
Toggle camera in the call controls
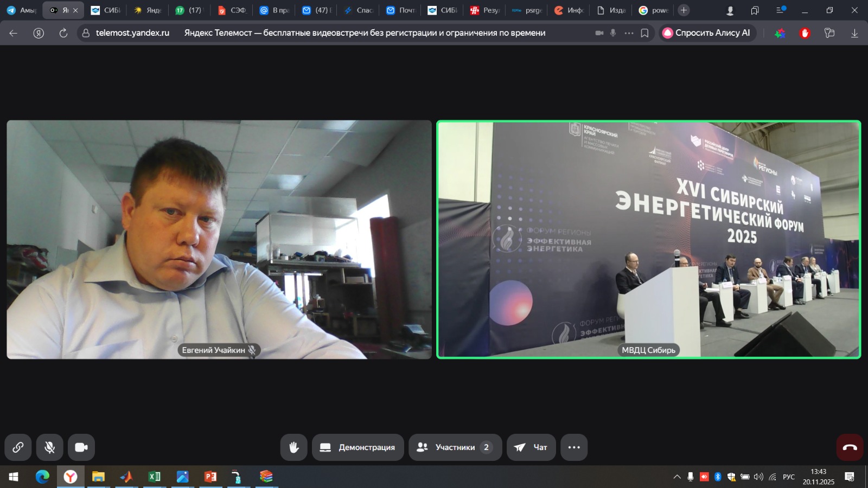[x=81, y=447]
